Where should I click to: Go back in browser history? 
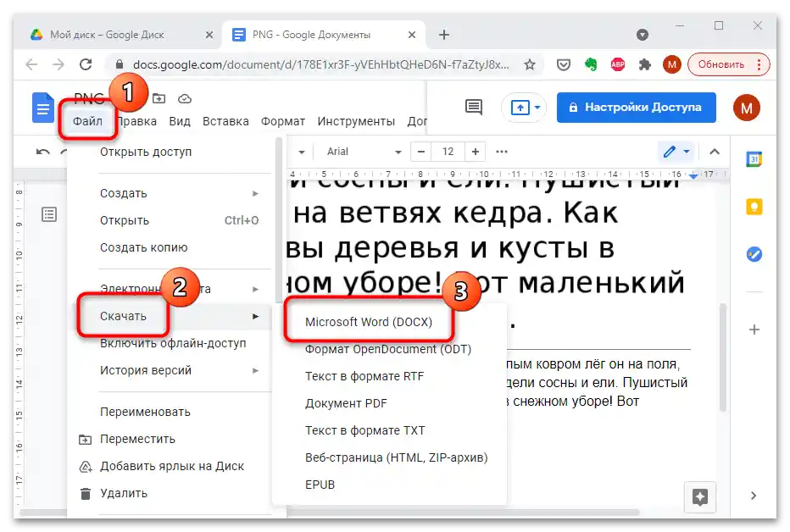pos(31,64)
